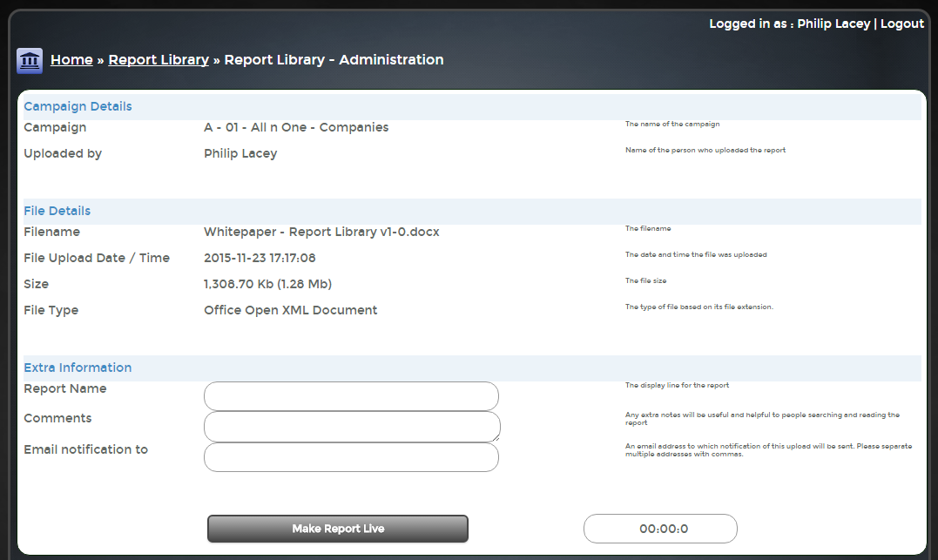Image resolution: width=938 pixels, height=560 pixels.
Task: Click the Office Open XML Document file type
Action: click(290, 310)
